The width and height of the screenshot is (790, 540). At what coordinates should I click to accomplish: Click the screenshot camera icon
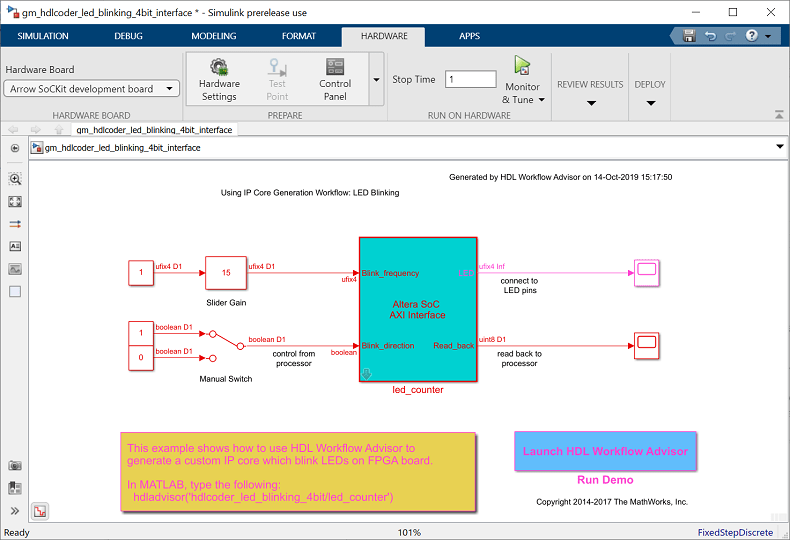click(x=15, y=465)
